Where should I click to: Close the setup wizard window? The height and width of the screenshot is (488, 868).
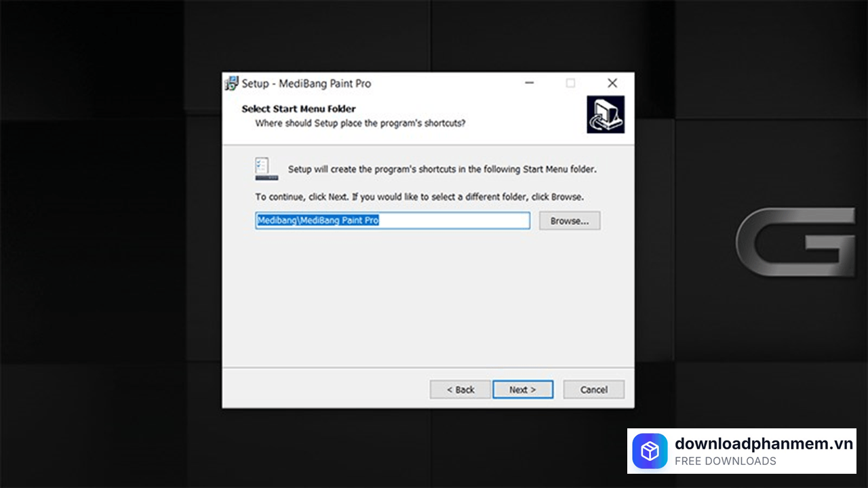(612, 83)
